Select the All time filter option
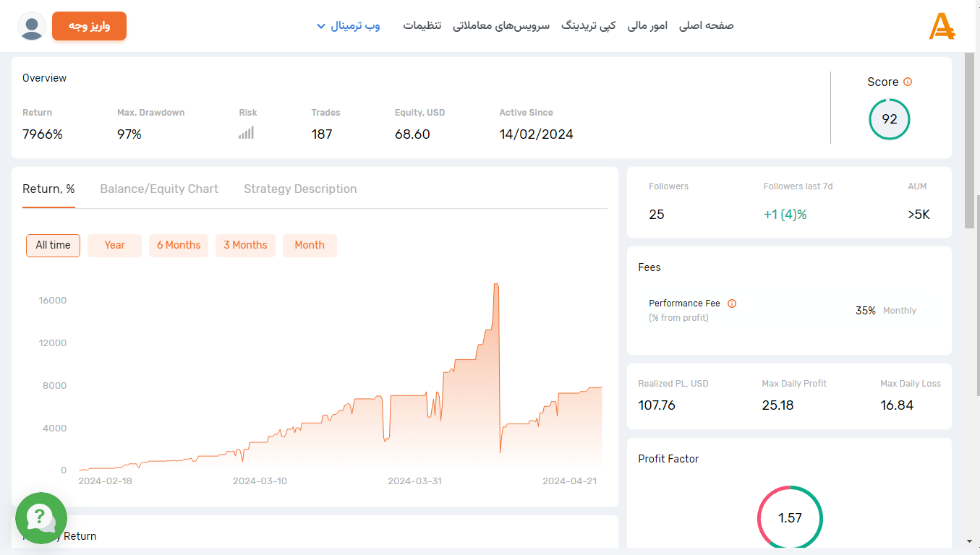This screenshot has width=980, height=555. click(x=53, y=245)
